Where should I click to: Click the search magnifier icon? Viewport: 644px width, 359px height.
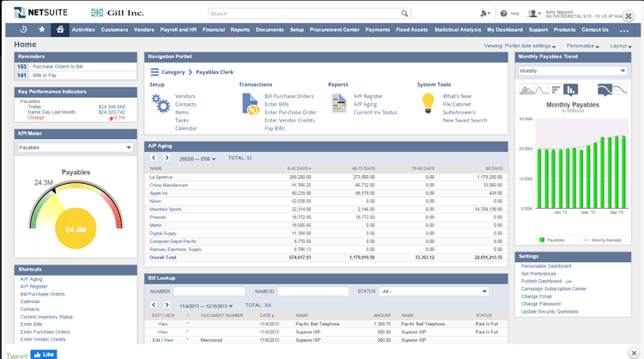click(404, 14)
